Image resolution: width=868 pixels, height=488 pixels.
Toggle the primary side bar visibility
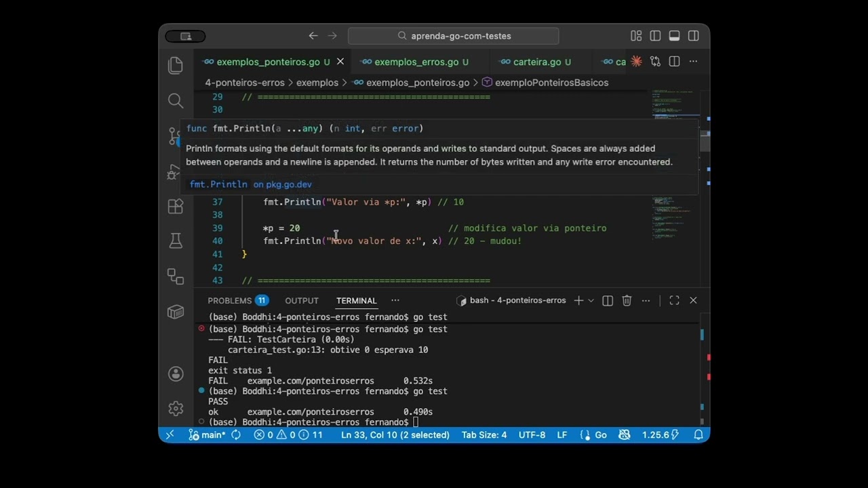(x=655, y=36)
